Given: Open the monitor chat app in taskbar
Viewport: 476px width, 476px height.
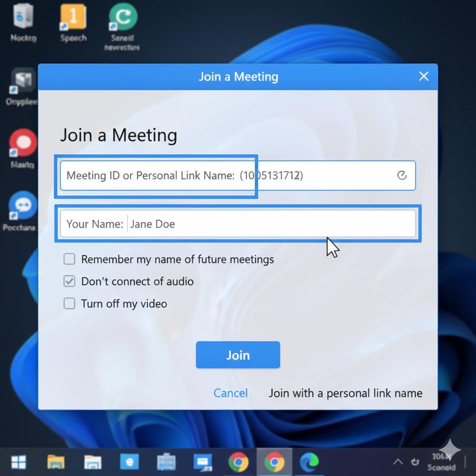Looking at the screenshot, I should (203, 463).
